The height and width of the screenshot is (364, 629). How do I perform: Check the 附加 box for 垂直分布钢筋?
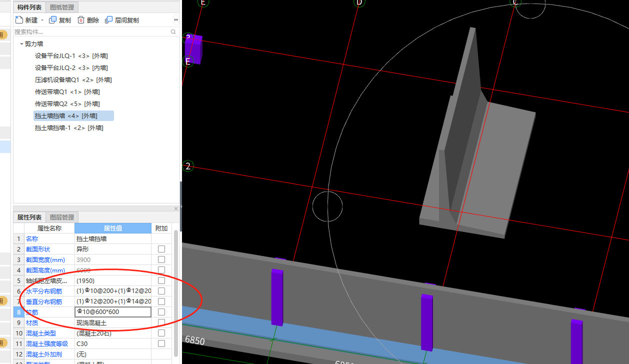(161, 301)
